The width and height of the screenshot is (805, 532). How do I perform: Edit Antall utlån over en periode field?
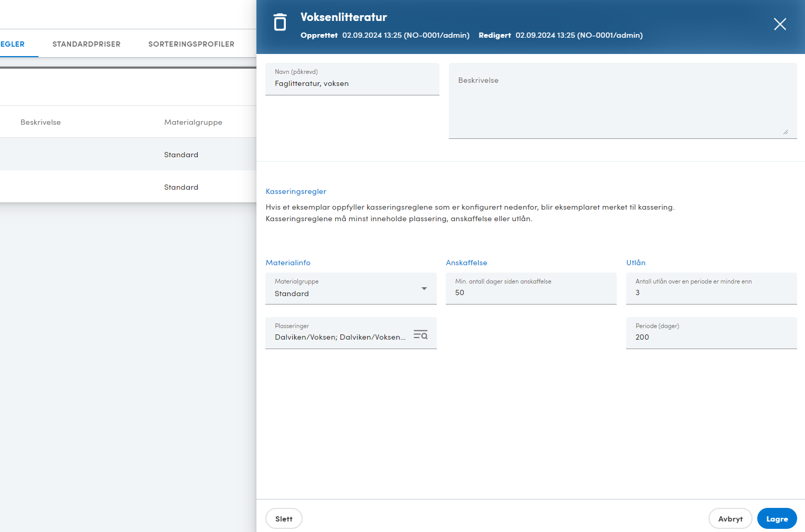tap(712, 288)
